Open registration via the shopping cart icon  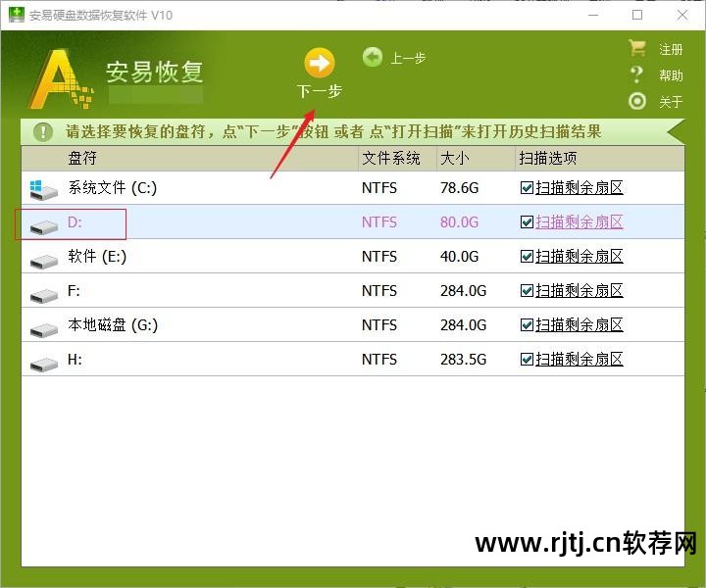point(637,48)
